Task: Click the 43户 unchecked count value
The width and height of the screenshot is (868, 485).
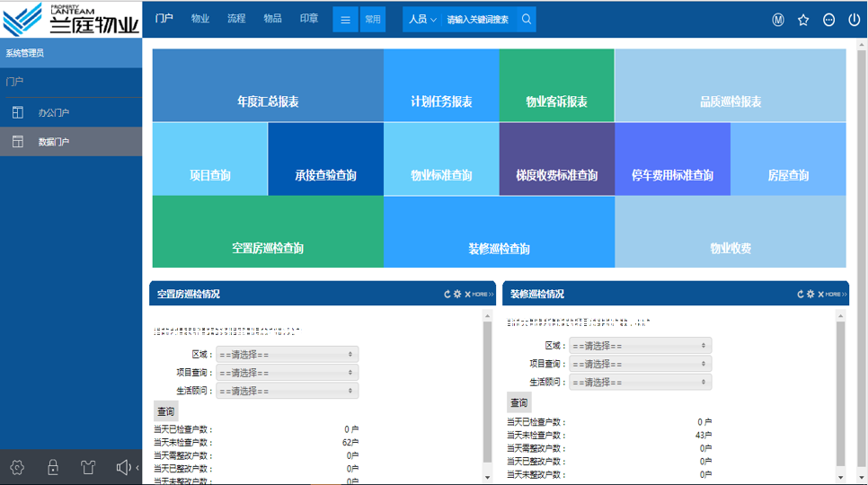Action: 704,436
